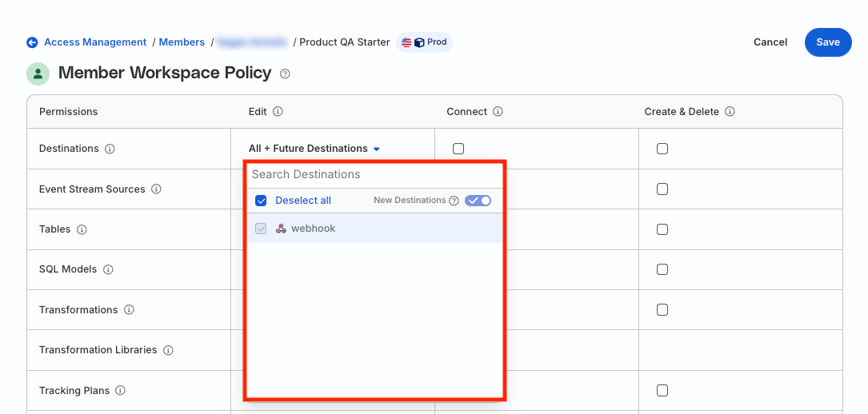Show info icon for Tracking Plans row

[120, 390]
